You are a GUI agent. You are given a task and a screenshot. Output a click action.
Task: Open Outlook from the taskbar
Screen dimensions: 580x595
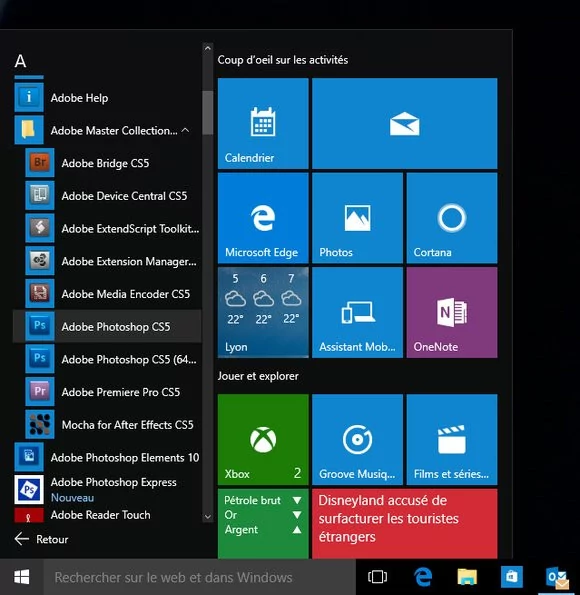(x=557, y=578)
